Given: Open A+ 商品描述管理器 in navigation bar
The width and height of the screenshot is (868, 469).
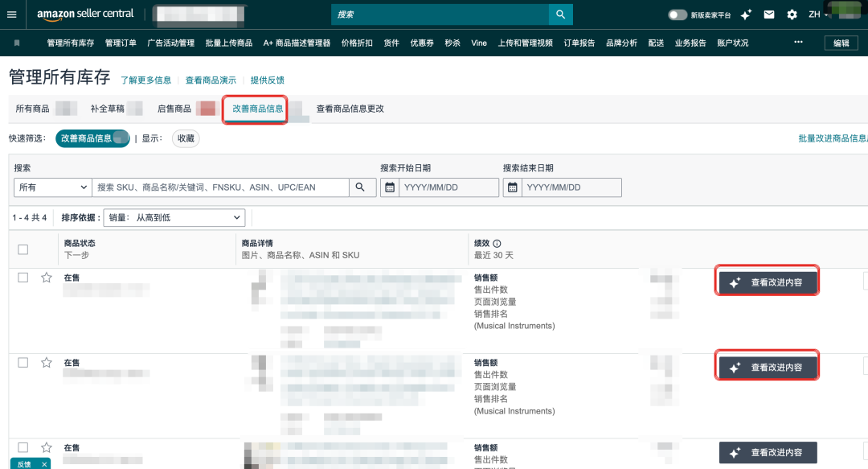Looking at the screenshot, I should click(297, 43).
